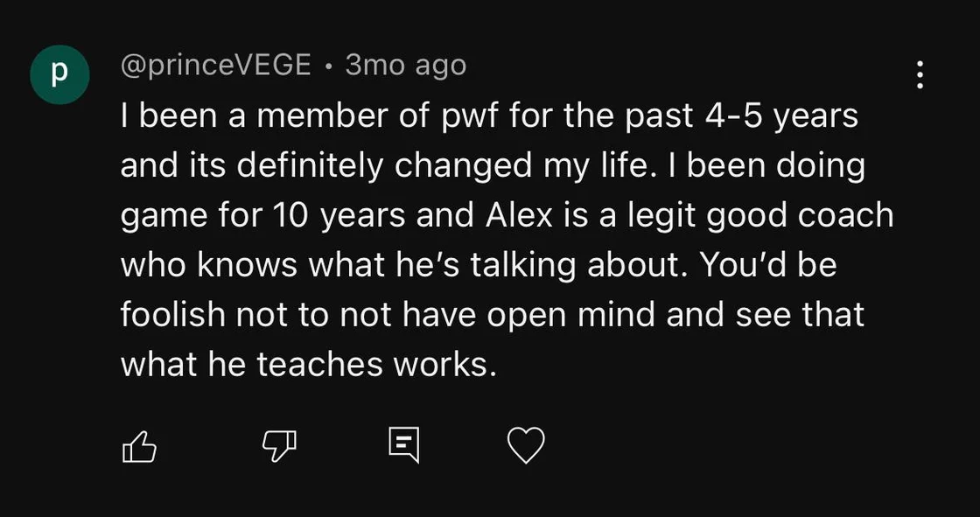The width and height of the screenshot is (980, 517).
Task: Show the kebab menu for this comment
Action: point(920,75)
